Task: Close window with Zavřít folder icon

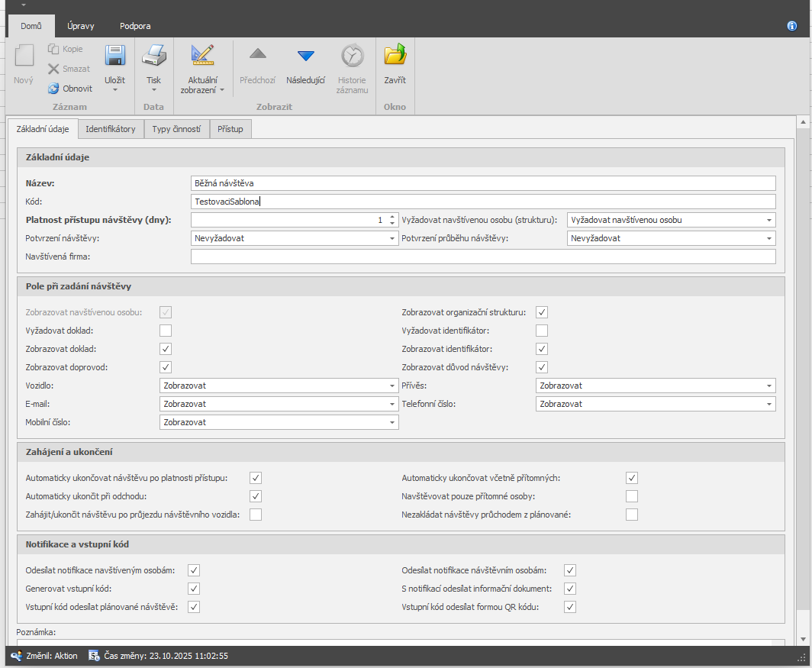Action: (395, 54)
